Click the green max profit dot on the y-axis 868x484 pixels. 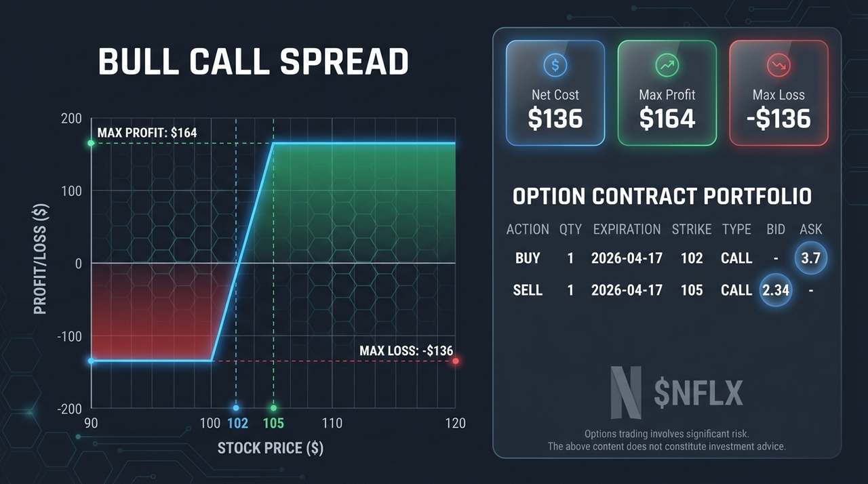[x=91, y=144]
